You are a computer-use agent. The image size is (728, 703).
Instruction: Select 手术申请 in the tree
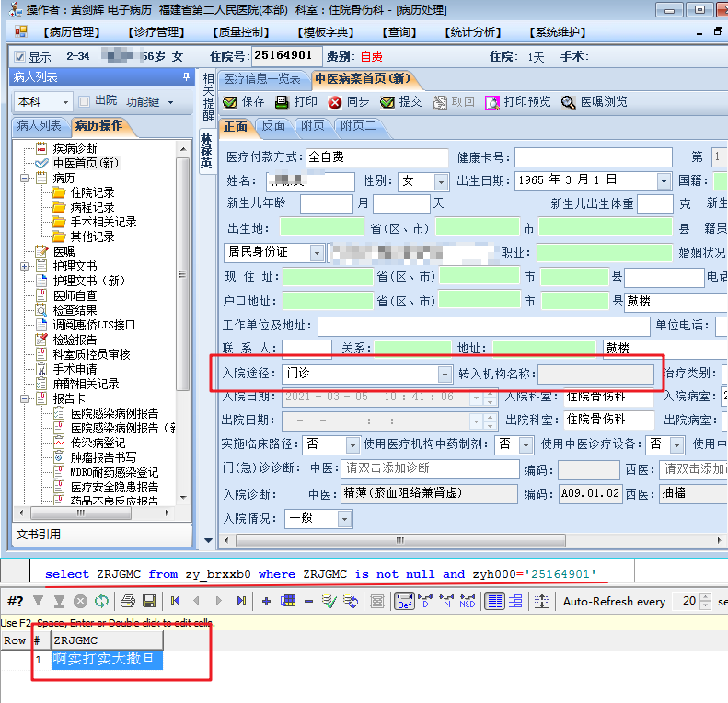[75, 369]
